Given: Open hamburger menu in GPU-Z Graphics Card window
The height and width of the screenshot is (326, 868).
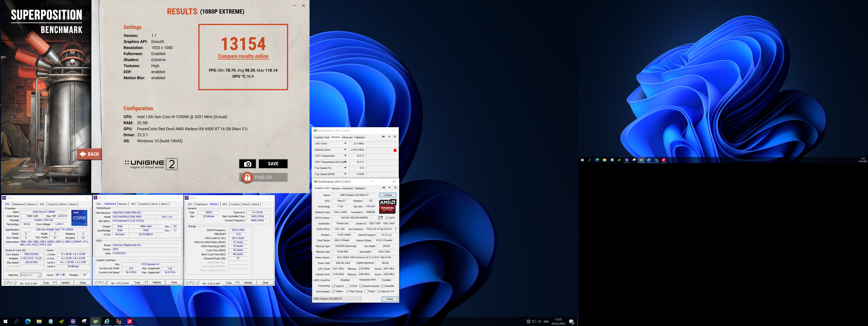Looking at the screenshot, I should (x=395, y=188).
